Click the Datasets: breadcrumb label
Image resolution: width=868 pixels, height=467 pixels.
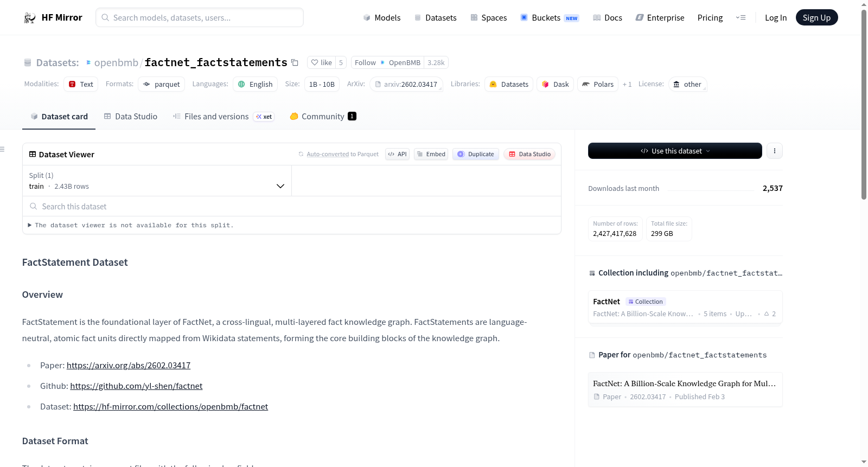[x=58, y=62]
